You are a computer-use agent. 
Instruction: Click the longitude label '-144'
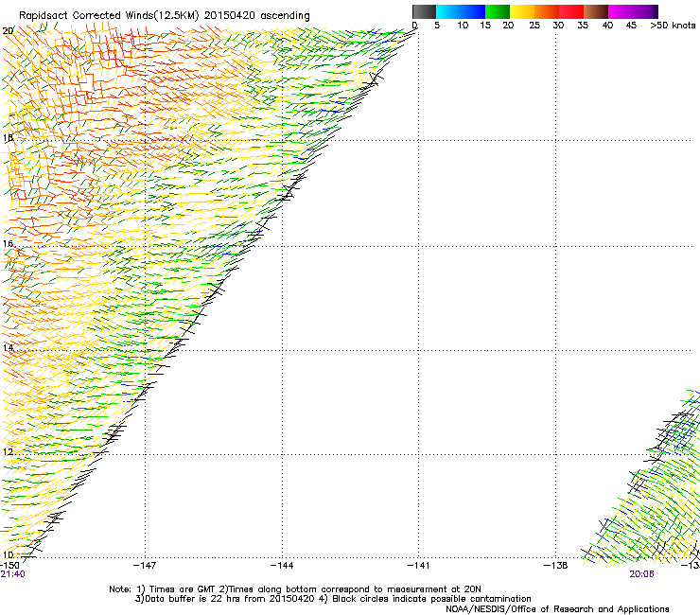click(x=282, y=566)
